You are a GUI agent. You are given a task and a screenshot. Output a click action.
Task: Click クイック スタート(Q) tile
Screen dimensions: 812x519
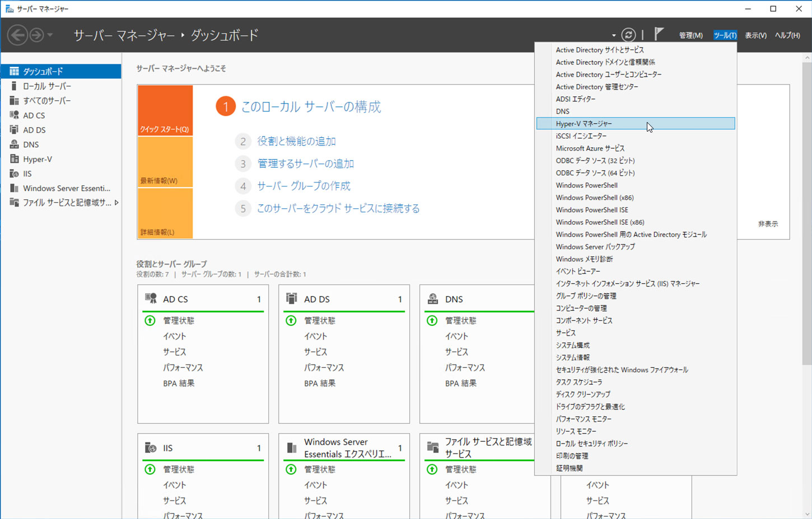[165, 110]
